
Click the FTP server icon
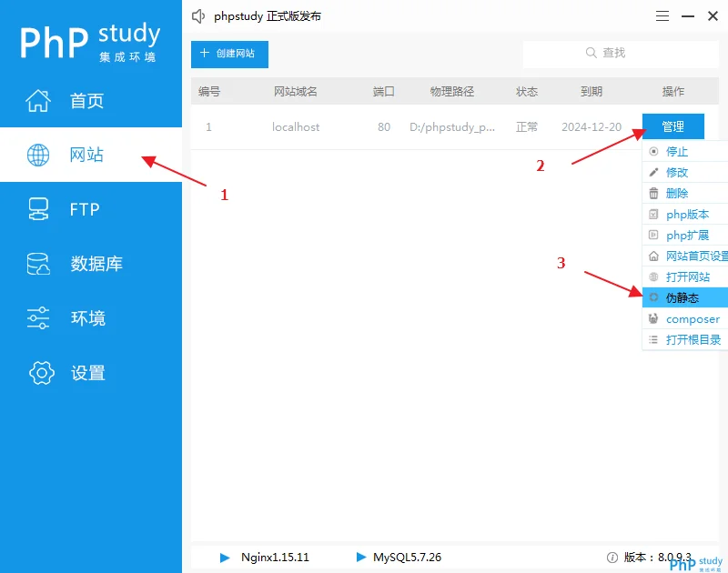pos(38,209)
